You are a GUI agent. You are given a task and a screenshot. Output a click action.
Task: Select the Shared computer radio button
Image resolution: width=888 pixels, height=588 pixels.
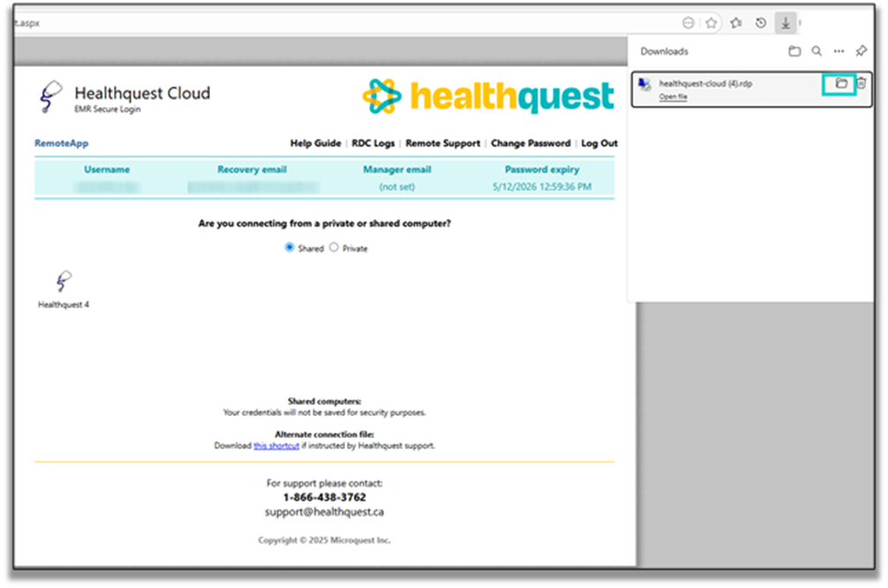coord(290,248)
